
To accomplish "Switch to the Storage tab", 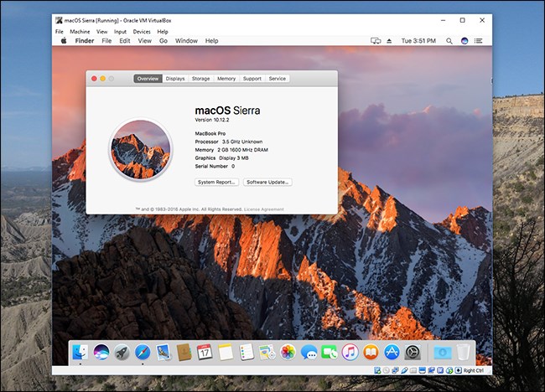I will pos(201,79).
